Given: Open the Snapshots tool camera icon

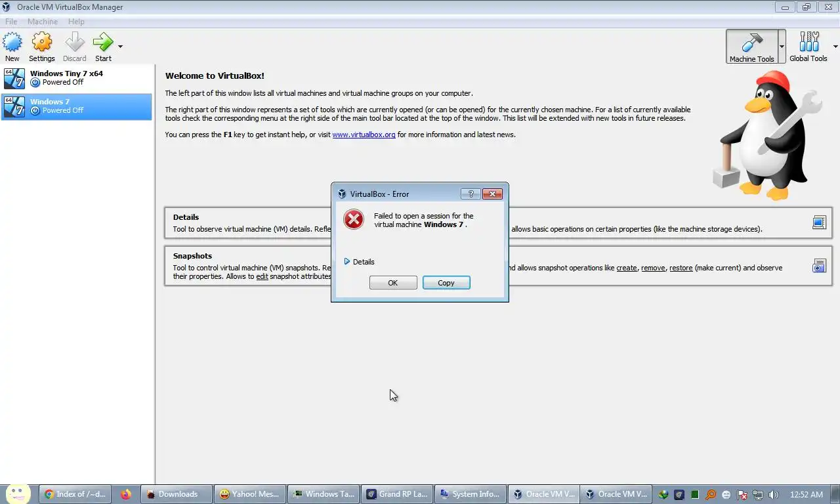Looking at the screenshot, I should coord(819,266).
